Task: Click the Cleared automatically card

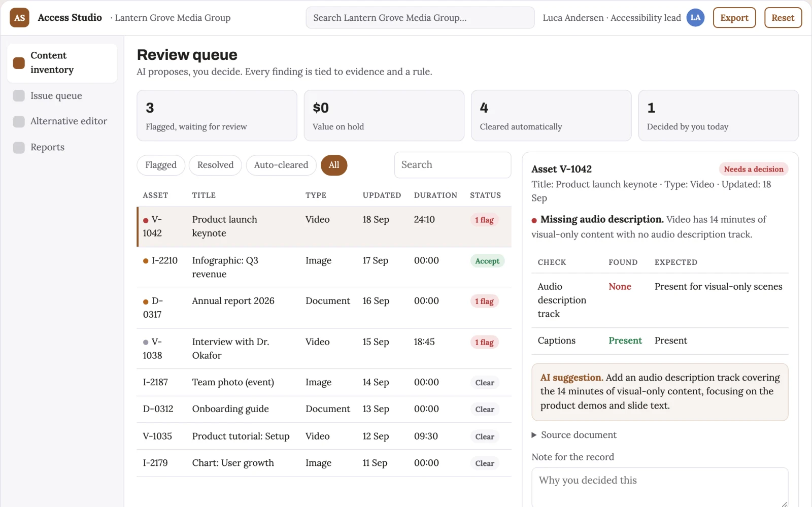Action: (551, 116)
